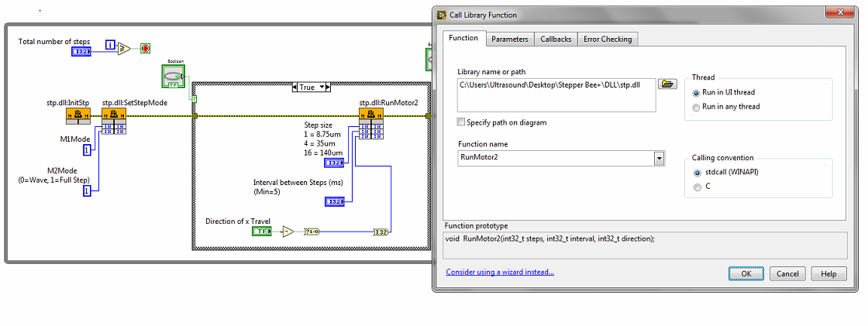
Task: Select the M1Mode constant value 1
Action: click(87, 150)
